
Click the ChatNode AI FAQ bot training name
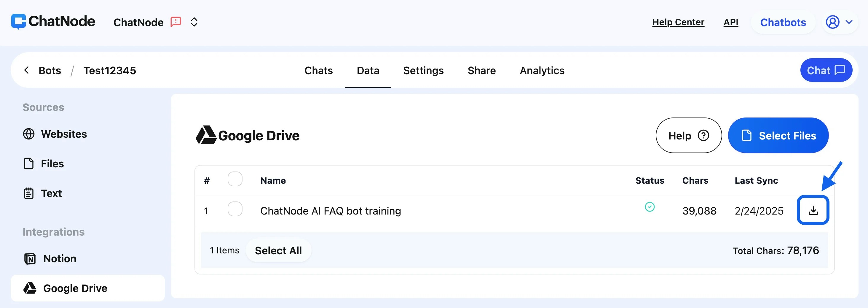(331, 211)
